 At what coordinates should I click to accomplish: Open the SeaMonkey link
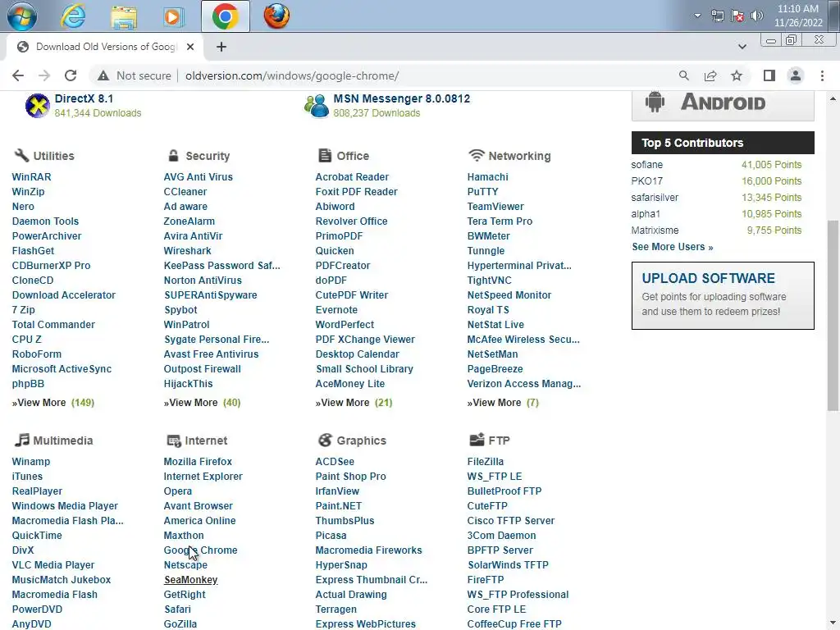190,580
